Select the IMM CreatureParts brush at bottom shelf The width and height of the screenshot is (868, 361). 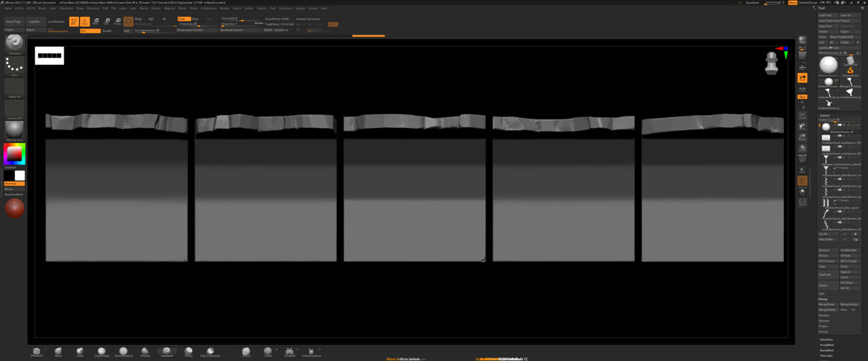[x=311, y=352]
